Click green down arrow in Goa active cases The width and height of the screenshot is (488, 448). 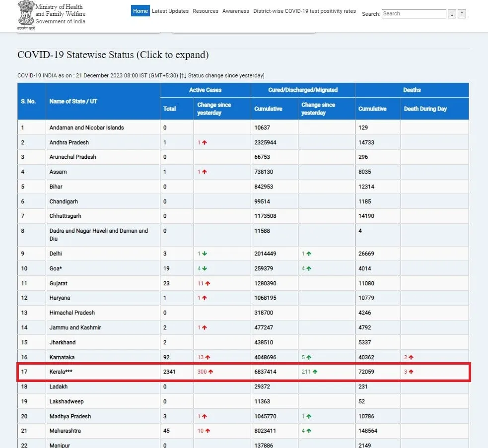[x=205, y=268]
